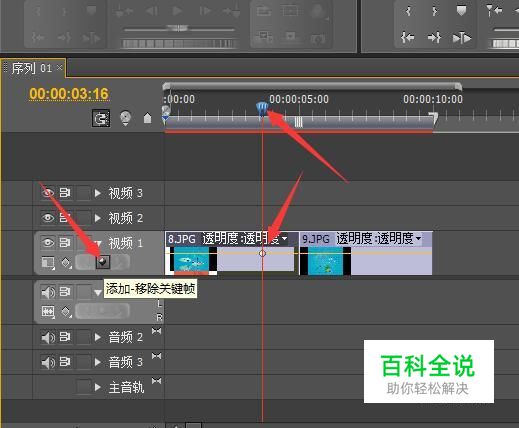Image resolution: width=519 pixels, height=428 pixels.
Task: Lock the 视频 3 track
Action: coord(83,193)
